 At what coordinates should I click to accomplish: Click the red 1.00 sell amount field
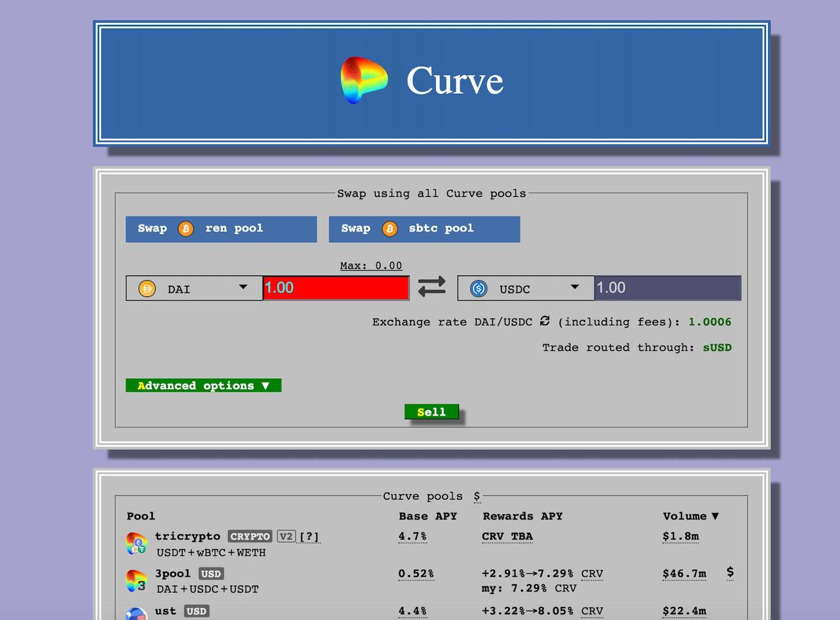(x=336, y=288)
